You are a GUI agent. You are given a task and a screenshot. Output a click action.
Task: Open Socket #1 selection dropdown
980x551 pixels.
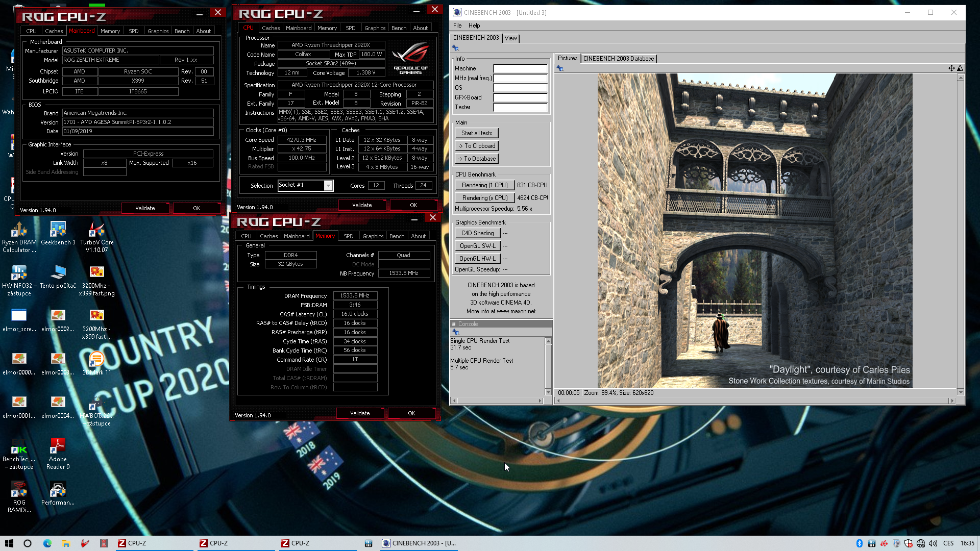[x=328, y=186]
